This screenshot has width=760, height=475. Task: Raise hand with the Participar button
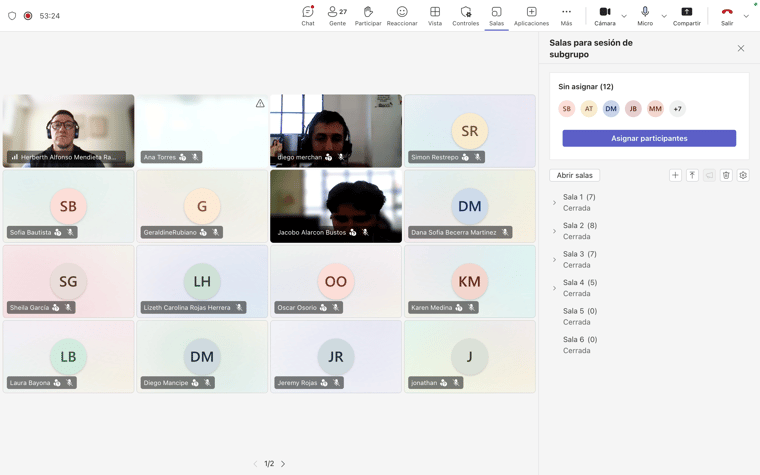tap(368, 16)
